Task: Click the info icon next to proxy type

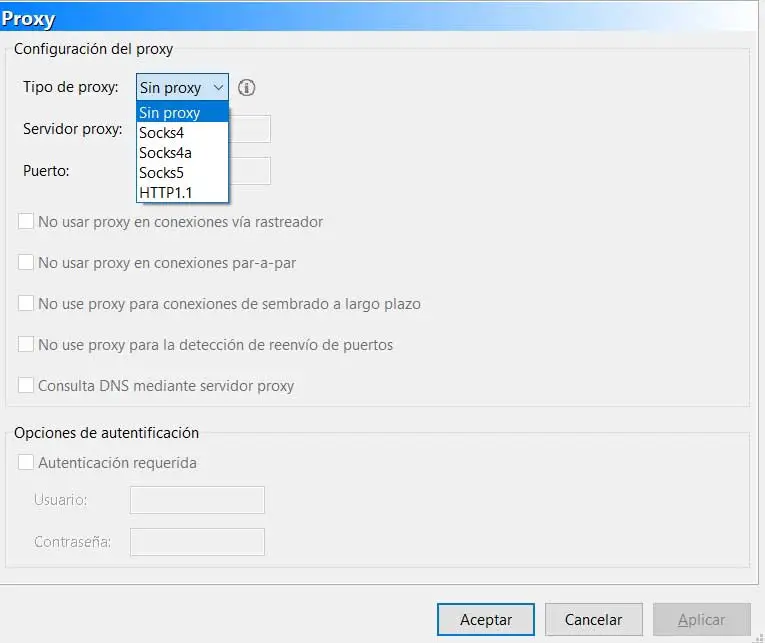Action: [x=246, y=88]
